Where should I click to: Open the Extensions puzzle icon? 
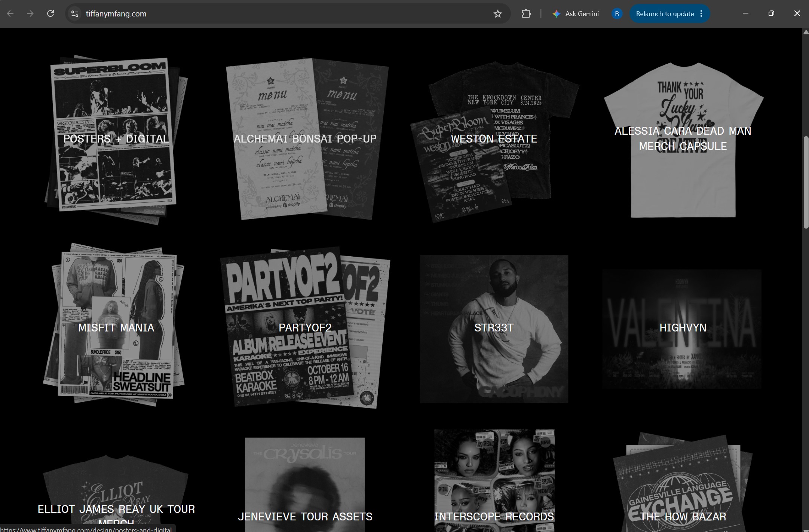tap(526, 14)
